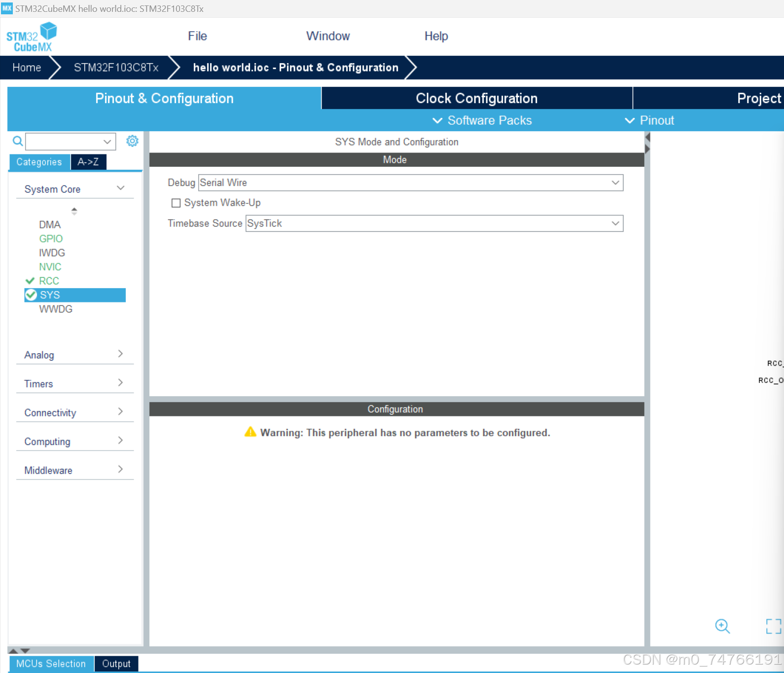
Task: Click the STM32F103C8Tx breadcrumb
Action: (x=116, y=68)
